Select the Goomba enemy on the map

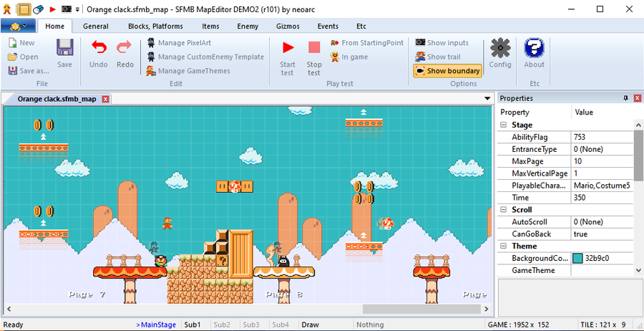[160, 261]
